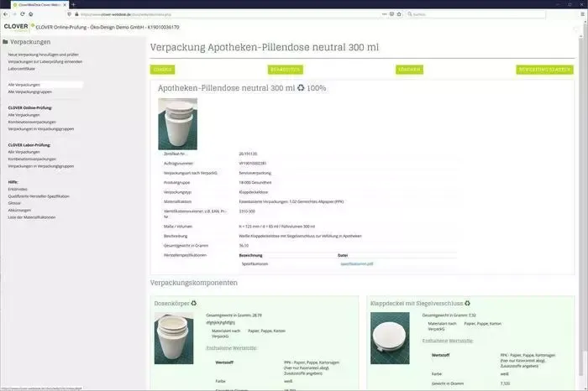
Task: Open the Firefox hamburger menu
Action: 582,14
